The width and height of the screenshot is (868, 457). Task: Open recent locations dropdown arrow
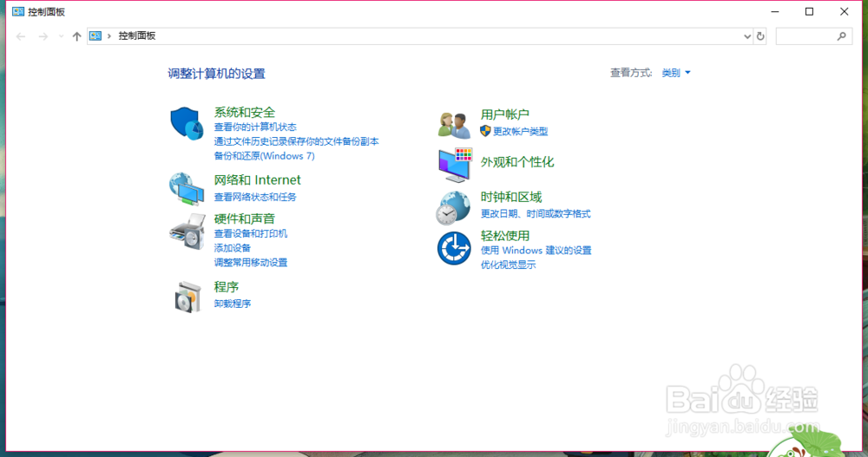pyautogui.click(x=61, y=36)
